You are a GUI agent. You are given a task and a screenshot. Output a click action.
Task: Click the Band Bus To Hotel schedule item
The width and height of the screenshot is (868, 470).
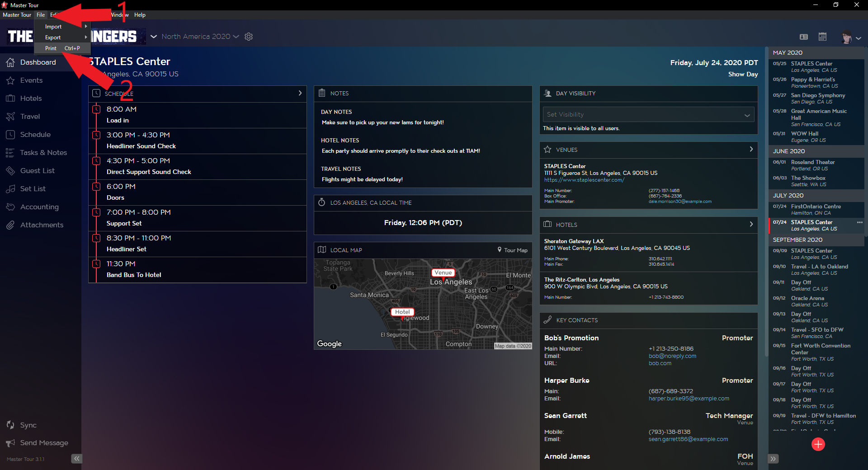tap(198, 270)
